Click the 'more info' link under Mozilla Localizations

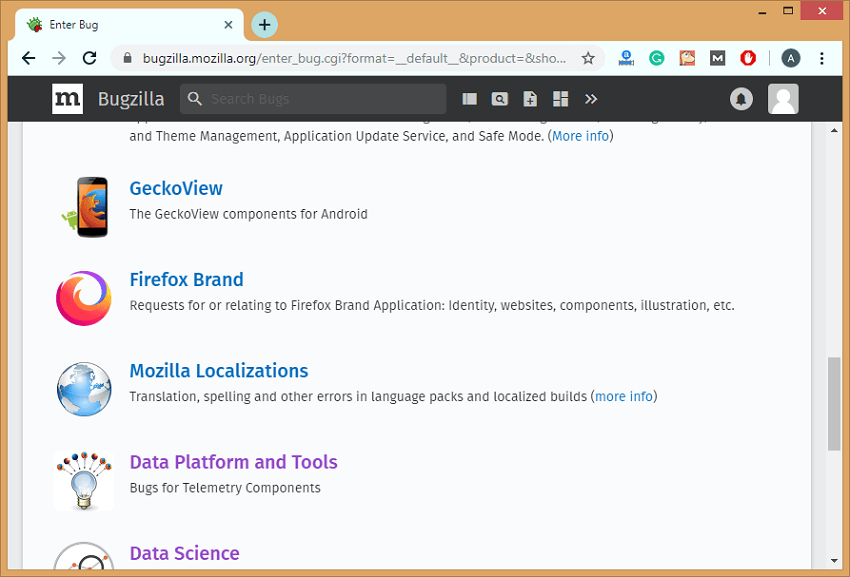point(624,396)
